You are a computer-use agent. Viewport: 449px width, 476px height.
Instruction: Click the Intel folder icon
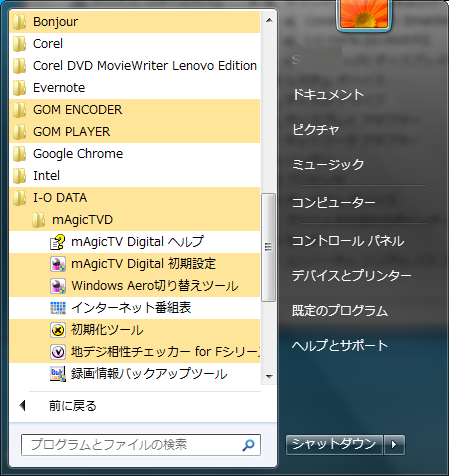tap(19, 176)
